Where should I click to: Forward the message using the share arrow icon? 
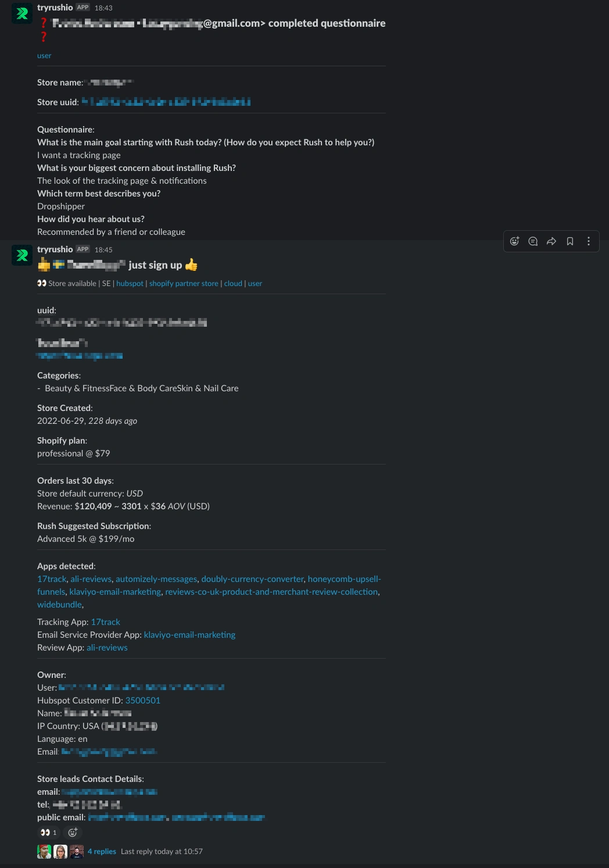coord(551,241)
